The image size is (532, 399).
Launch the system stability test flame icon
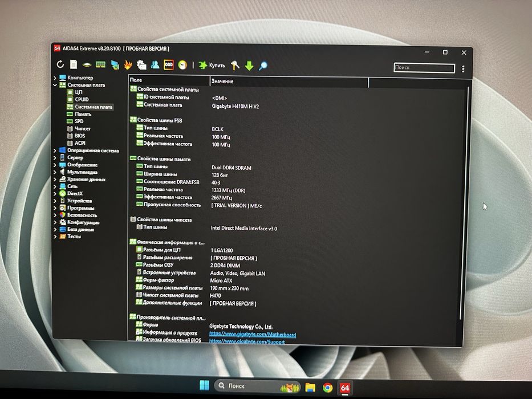[128, 64]
